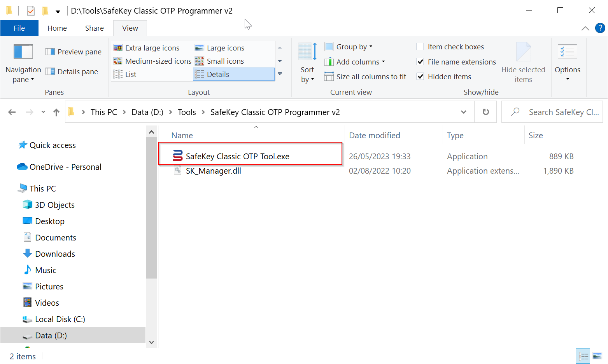The height and width of the screenshot is (364, 608).
Task: Open the File tab
Action: point(19,28)
